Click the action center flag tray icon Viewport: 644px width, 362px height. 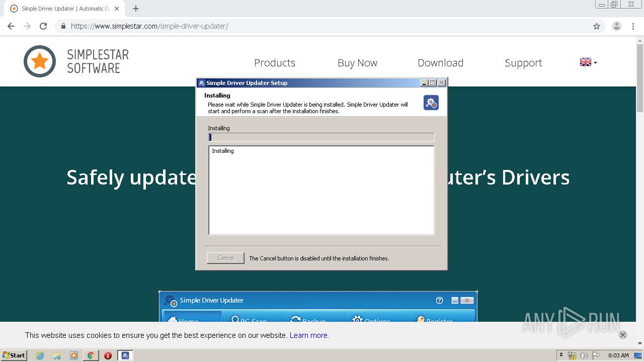tap(596, 355)
